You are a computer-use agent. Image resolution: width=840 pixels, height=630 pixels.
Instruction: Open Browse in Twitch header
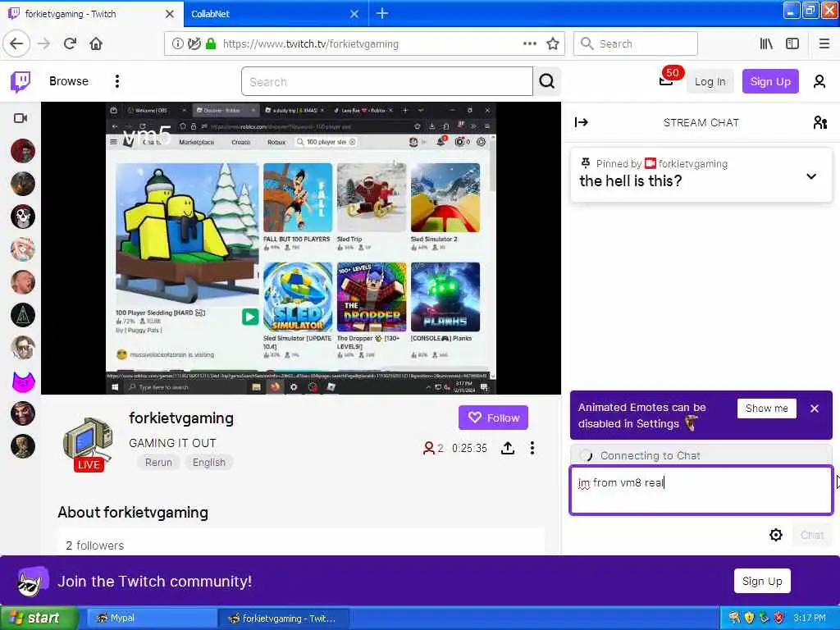pyautogui.click(x=69, y=81)
